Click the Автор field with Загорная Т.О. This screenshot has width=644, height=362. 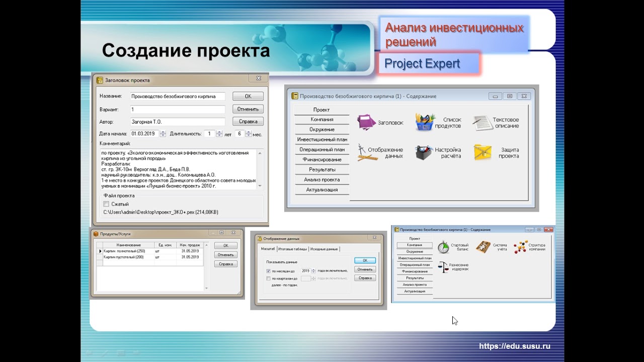[x=177, y=122]
